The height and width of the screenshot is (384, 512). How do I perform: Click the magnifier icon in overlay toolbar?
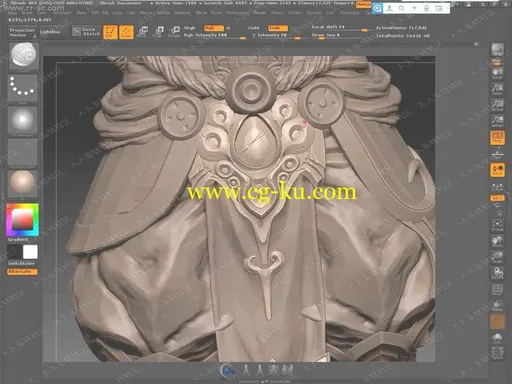[402, 8]
